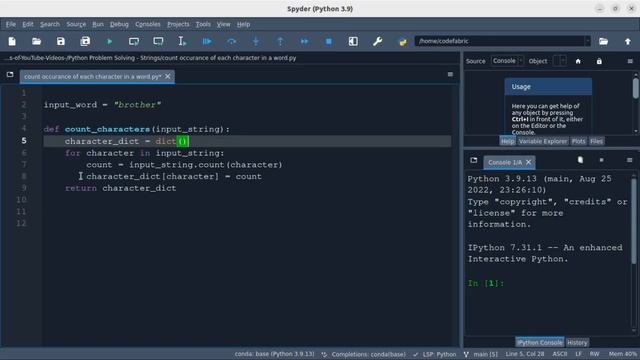Open the Projects menu
This screenshot has height=360, width=640.
pyautogui.click(x=178, y=24)
